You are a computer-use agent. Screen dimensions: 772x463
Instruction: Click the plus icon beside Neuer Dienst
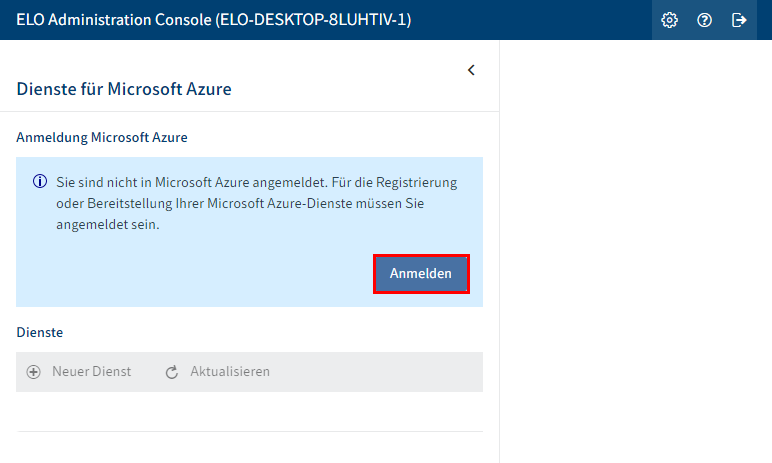pos(33,372)
